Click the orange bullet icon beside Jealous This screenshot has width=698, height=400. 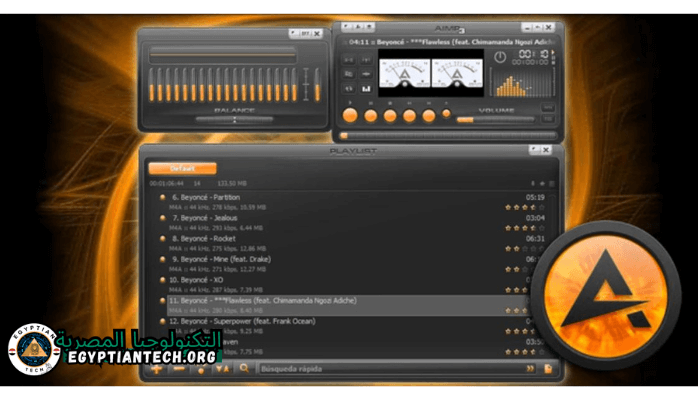click(162, 218)
